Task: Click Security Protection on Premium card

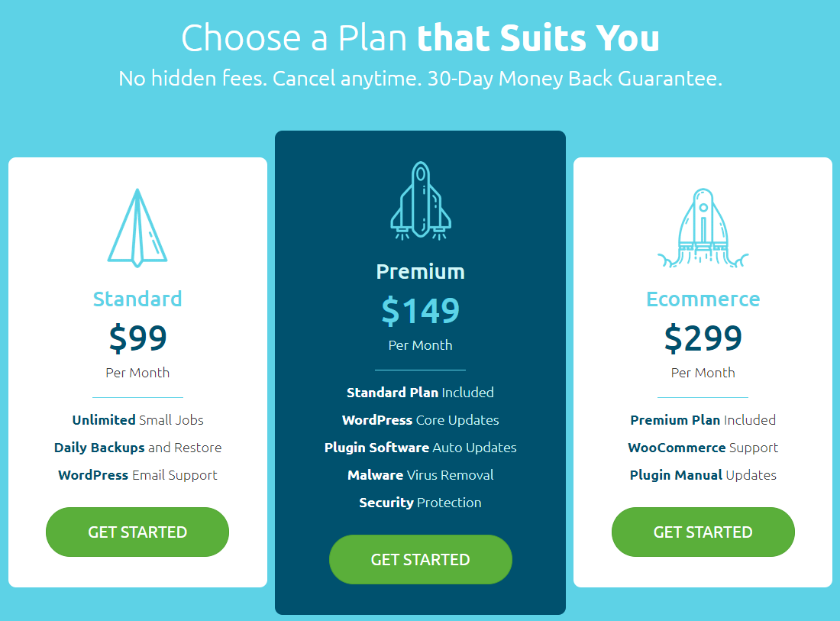Action: pos(420,502)
